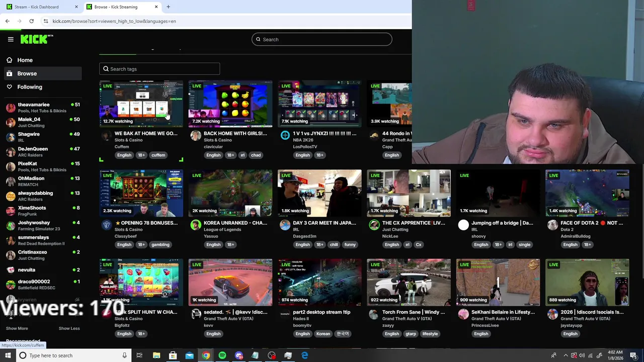Select PixelKat avatar in sidebar
644x362 pixels.
pos(11,166)
